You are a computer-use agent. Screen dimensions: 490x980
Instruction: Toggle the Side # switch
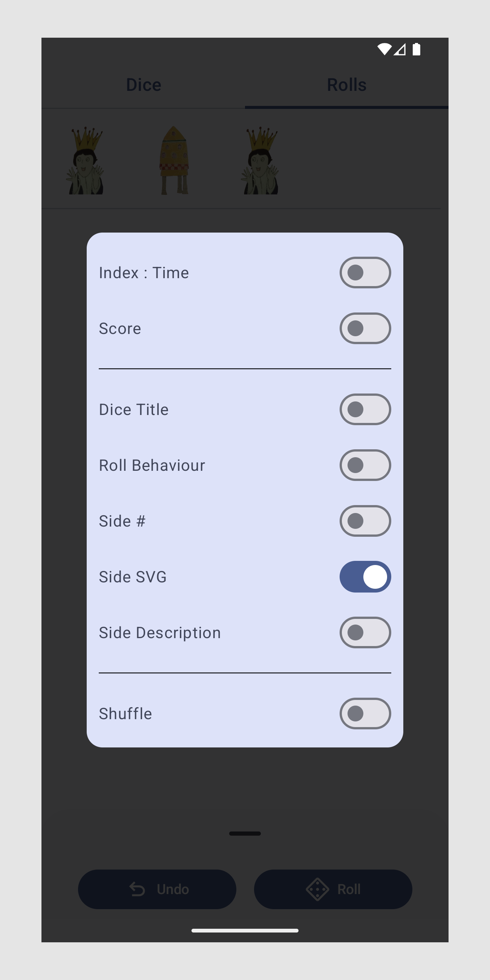(365, 521)
